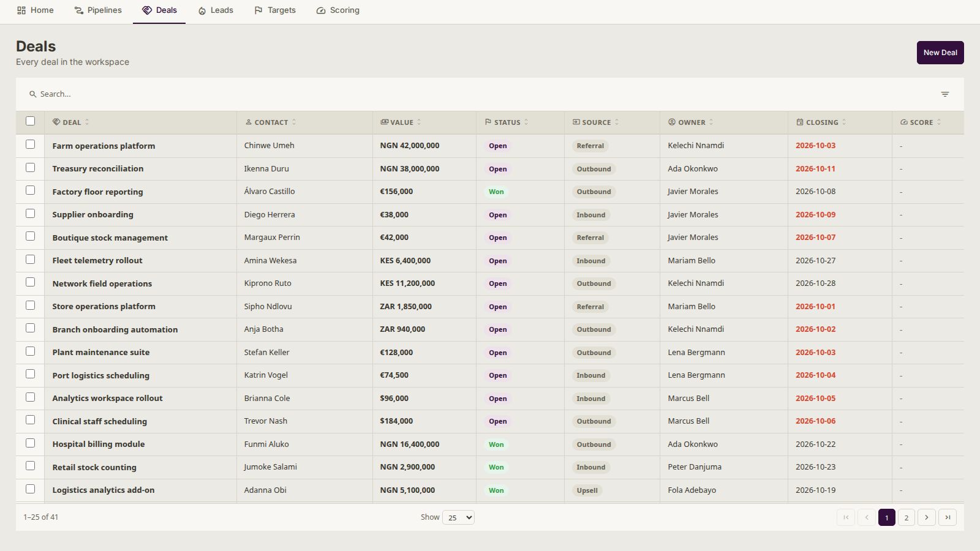The height and width of the screenshot is (551, 980).
Task: Click the Deal column tag icon
Action: [x=56, y=122]
